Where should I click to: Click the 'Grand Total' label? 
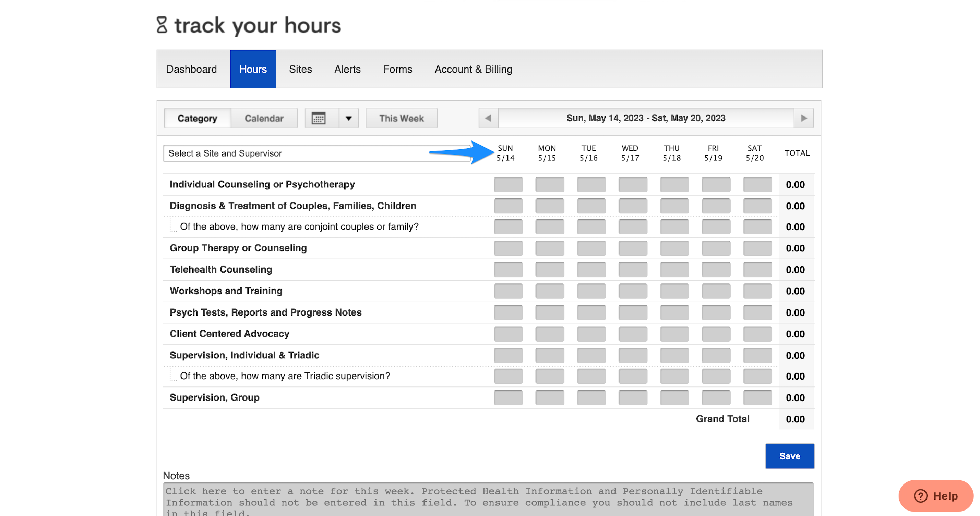coord(722,419)
